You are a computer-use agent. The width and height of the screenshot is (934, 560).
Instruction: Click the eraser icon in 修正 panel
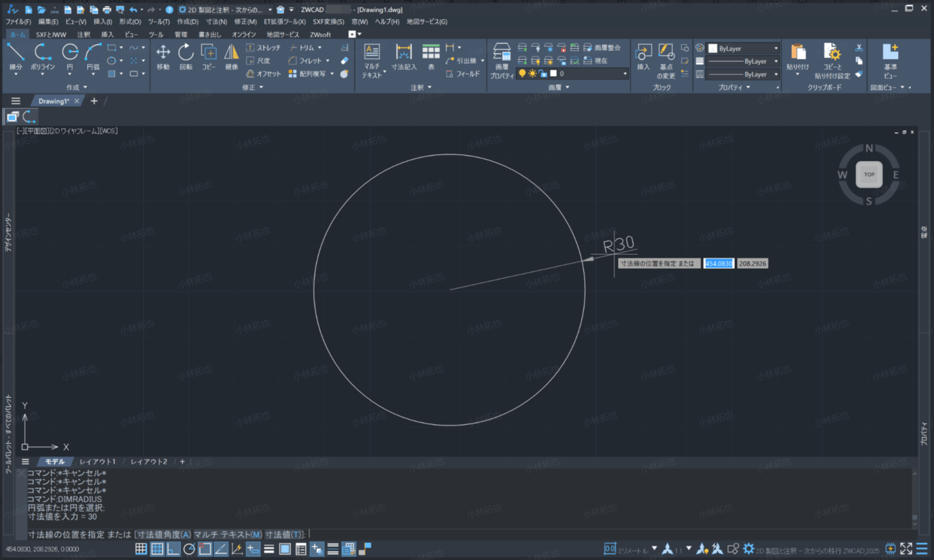point(345,61)
